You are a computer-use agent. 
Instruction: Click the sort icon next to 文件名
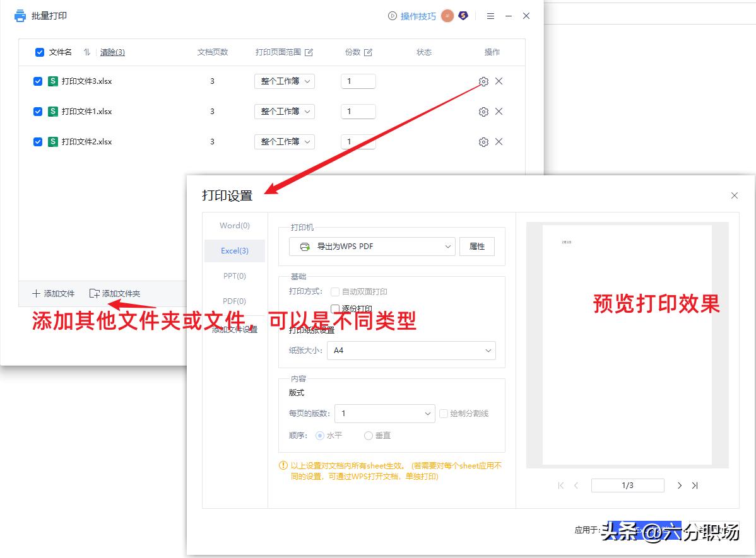[86, 52]
